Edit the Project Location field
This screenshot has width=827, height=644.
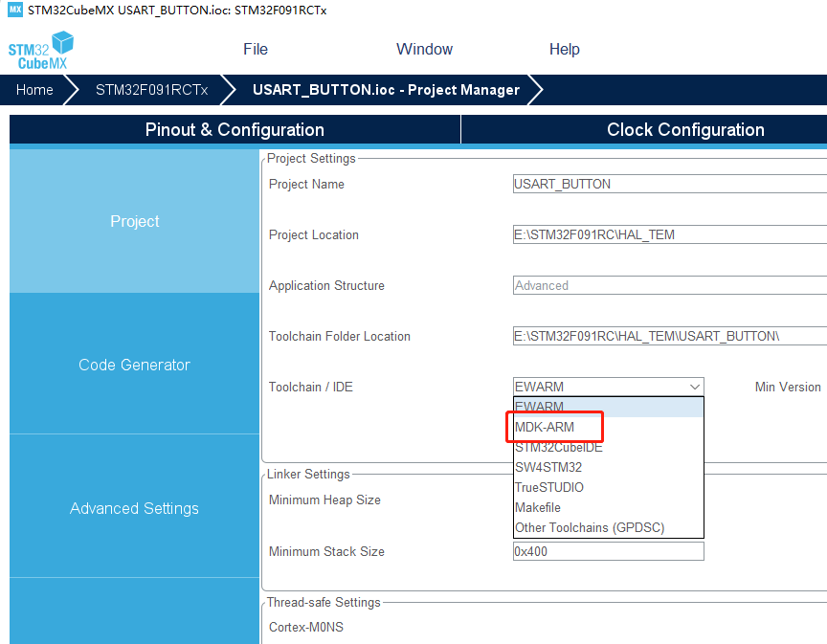(x=670, y=234)
